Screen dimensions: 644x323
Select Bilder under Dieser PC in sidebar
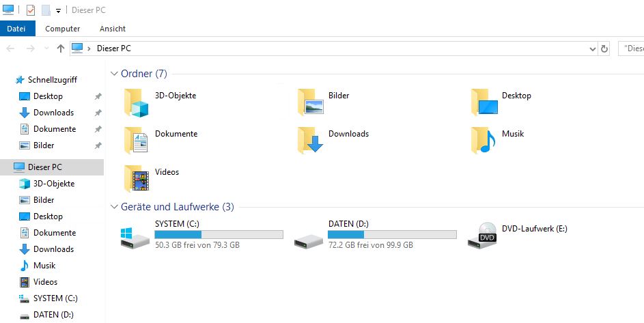[44, 200]
